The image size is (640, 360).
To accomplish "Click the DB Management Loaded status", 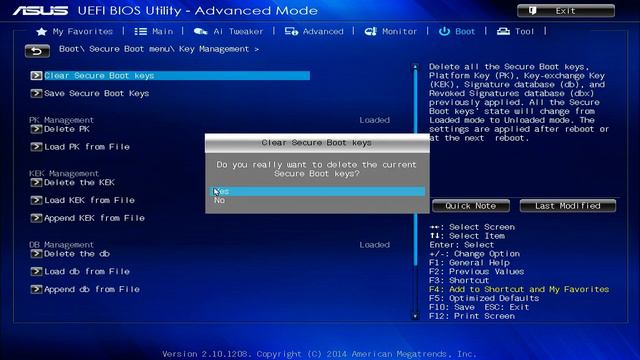I will coord(374,245).
